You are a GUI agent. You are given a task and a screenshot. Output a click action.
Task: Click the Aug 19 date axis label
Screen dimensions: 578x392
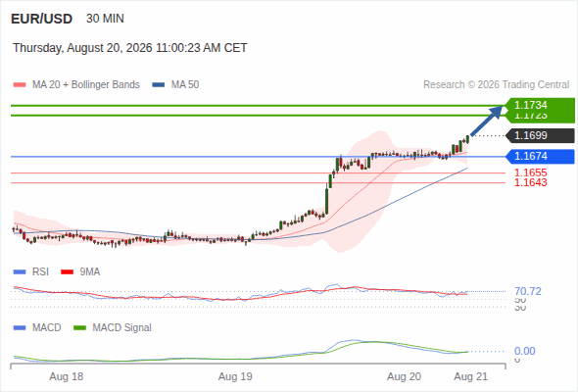pyautogui.click(x=235, y=377)
